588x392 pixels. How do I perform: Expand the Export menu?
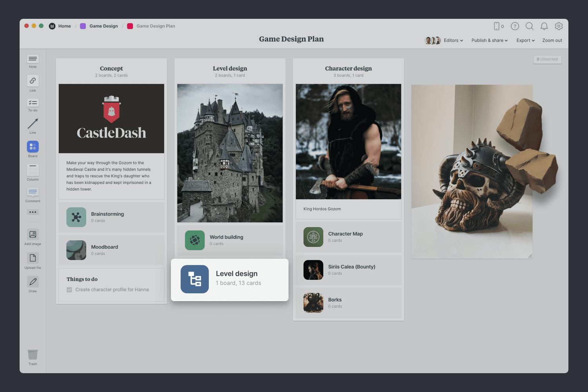pos(525,40)
